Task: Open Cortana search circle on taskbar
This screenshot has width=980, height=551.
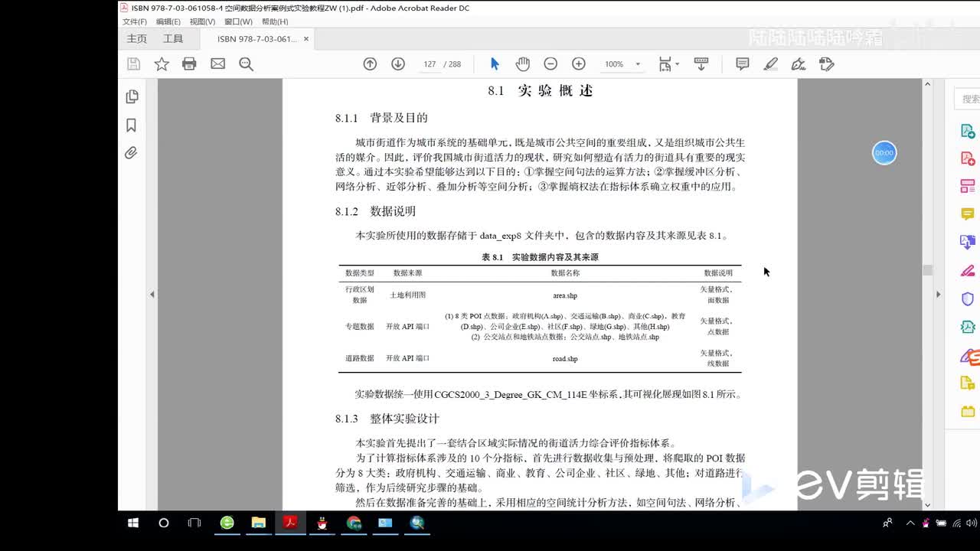Action: coord(163,523)
